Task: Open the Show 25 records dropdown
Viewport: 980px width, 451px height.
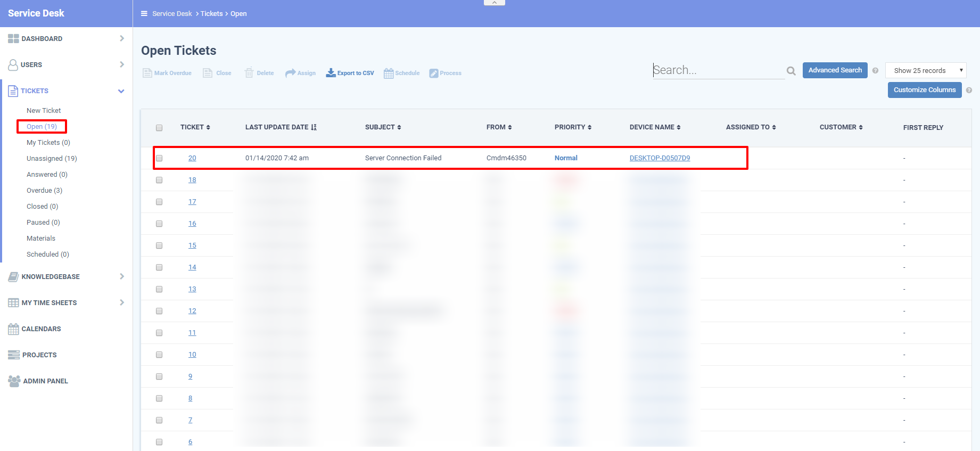Action: 925,70
